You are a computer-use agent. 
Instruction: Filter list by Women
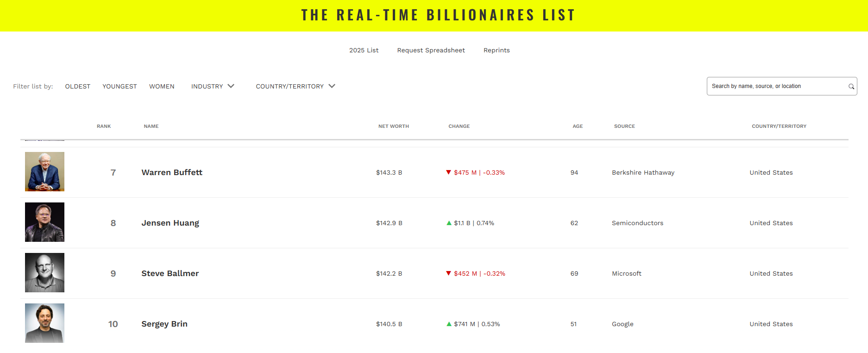162,87
